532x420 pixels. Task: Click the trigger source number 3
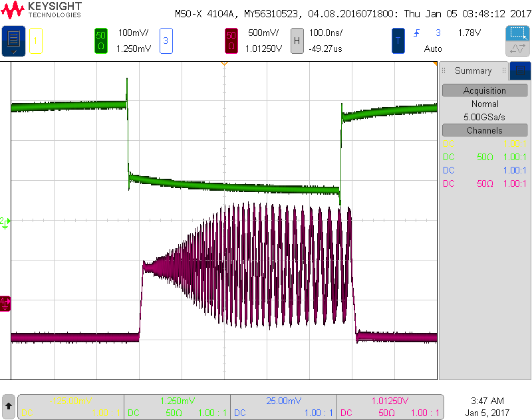[438, 33]
